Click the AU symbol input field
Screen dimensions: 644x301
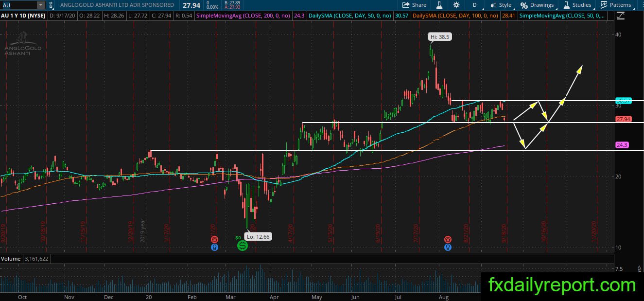click(19, 5)
